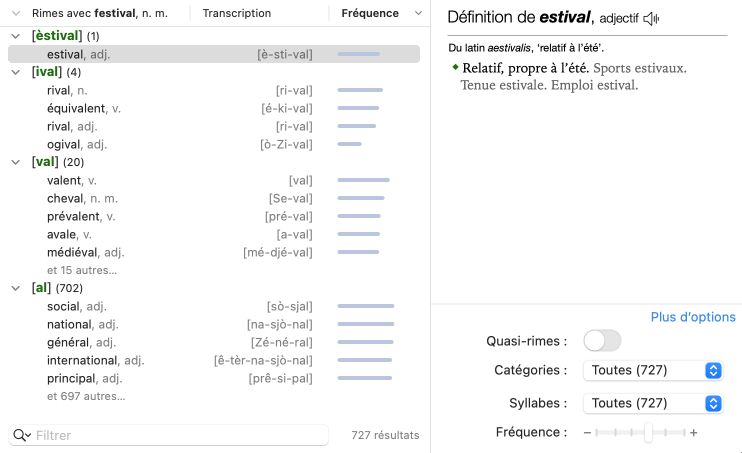
Task: Toggle the Quasi-rimes switch
Action: (602, 341)
